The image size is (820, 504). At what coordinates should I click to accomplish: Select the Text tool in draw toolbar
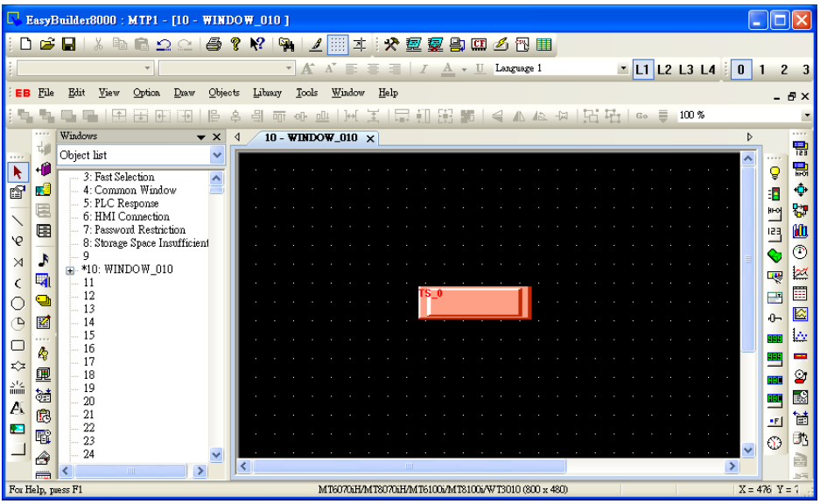pos(18,408)
